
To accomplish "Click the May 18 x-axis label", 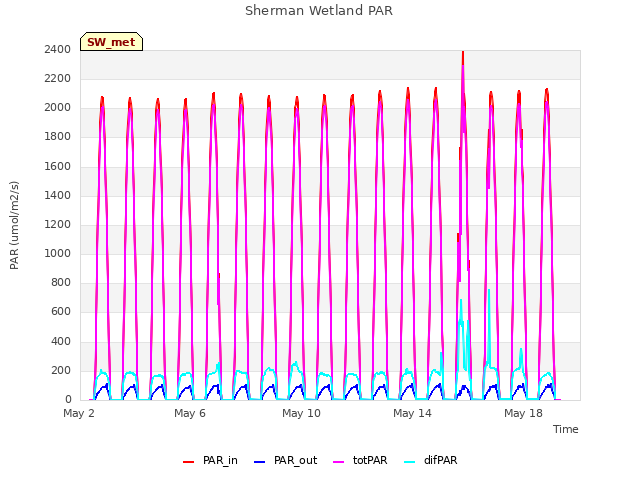I will pos(523,413).
